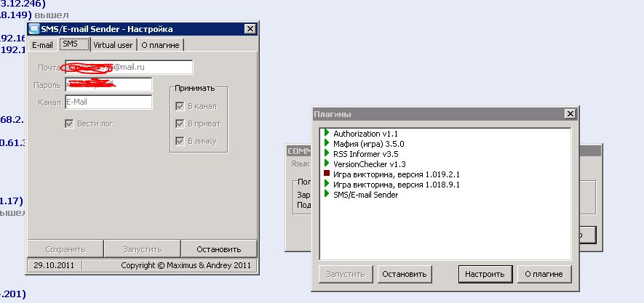Click Настроить button in Плагины window
Viewport: 644px width, 303px height.
coord(485,274)
